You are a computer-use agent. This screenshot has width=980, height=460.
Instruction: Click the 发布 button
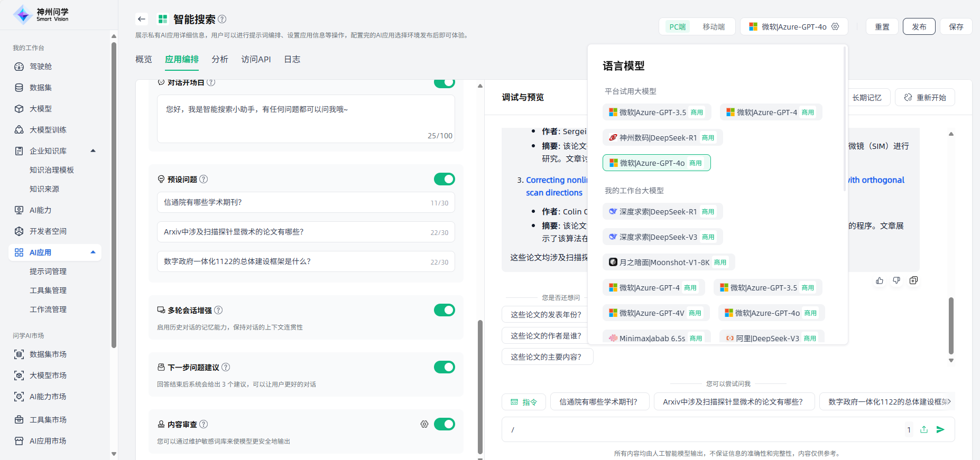(919, 26)
